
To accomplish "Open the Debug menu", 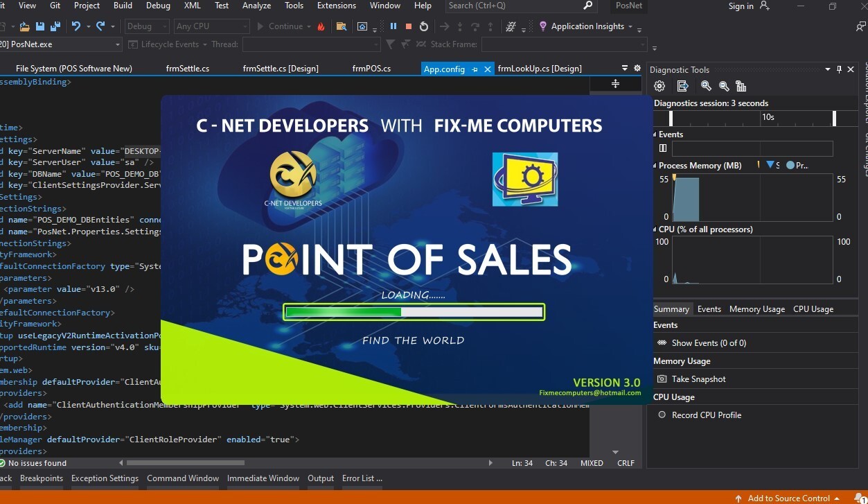I will pyautogui.click(x=158, y=6).
